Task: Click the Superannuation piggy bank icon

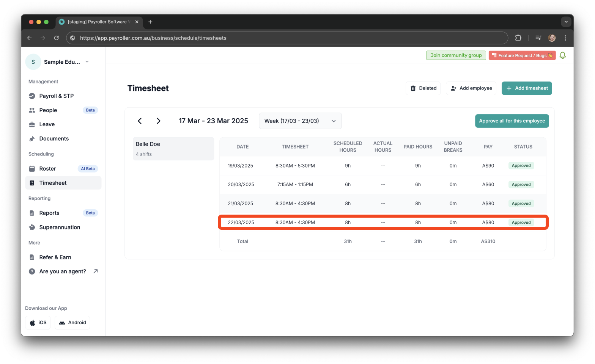Action: coord(32,227)
